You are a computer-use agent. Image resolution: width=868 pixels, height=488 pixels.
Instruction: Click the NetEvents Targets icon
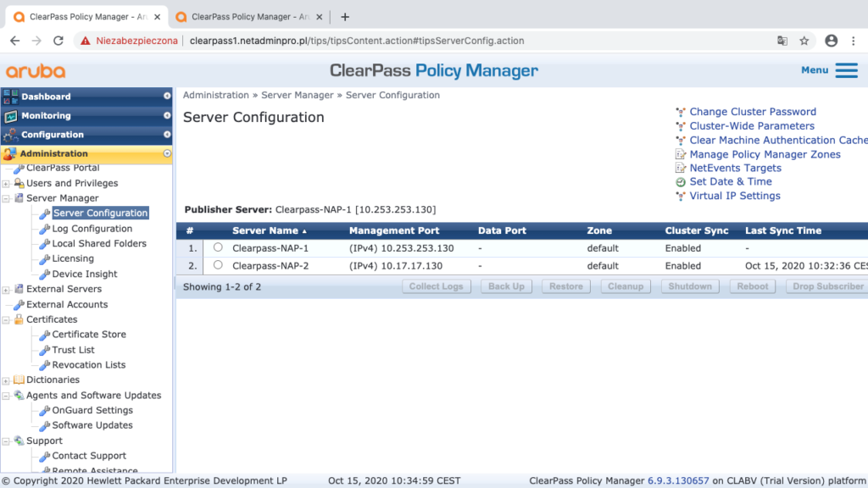pos(681,169)
